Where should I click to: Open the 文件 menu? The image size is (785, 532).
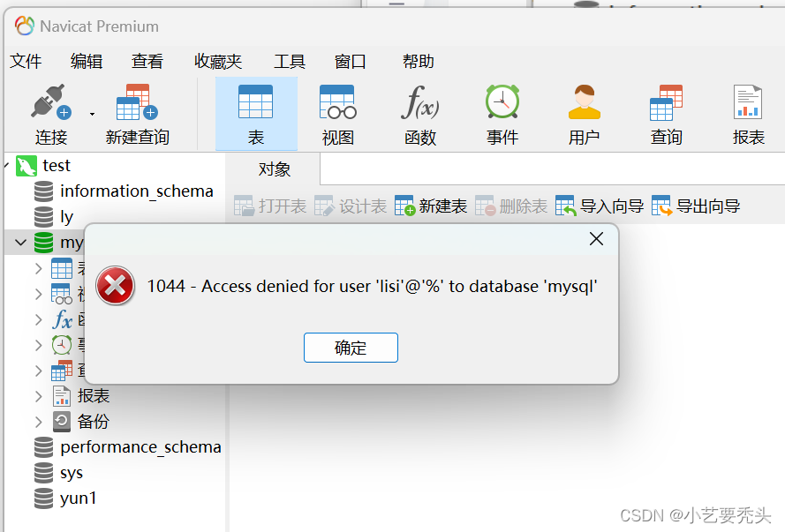(x=26, y=62)
